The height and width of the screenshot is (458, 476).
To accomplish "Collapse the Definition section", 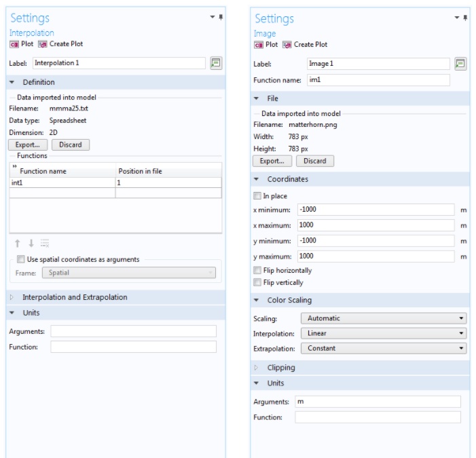I will tap(12, 82).
